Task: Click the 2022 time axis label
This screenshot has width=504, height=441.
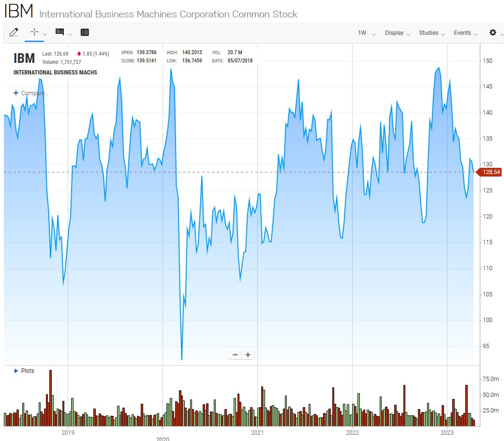Action: click(352, 433)
